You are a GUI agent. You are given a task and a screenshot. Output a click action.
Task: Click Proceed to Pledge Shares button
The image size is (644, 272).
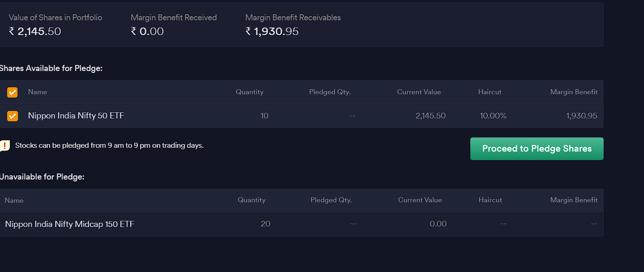point(537,149)
